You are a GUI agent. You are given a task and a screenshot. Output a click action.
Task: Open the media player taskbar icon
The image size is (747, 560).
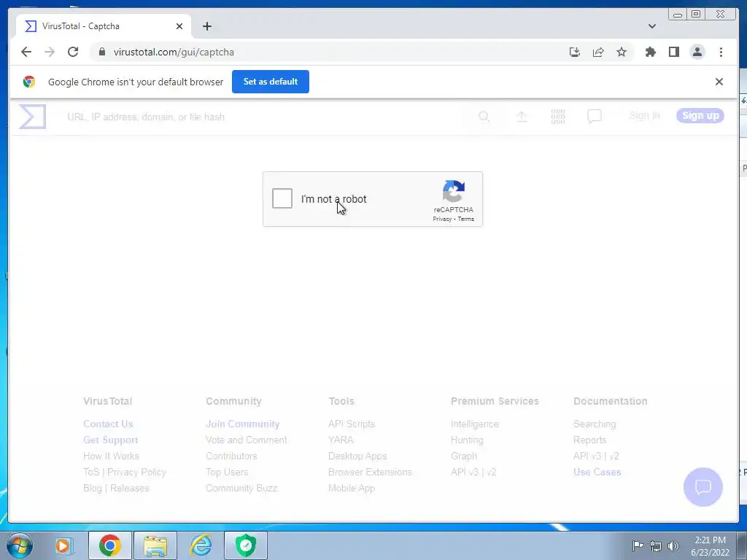pyautogui.click(x=63, y=545)
